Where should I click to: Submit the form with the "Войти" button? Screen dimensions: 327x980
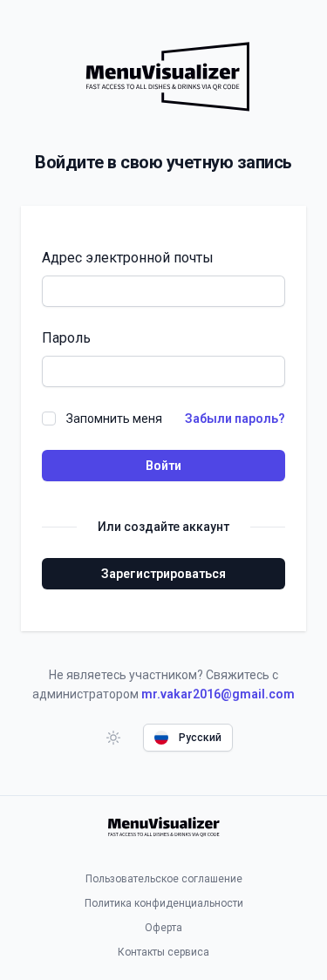point(163,466)
